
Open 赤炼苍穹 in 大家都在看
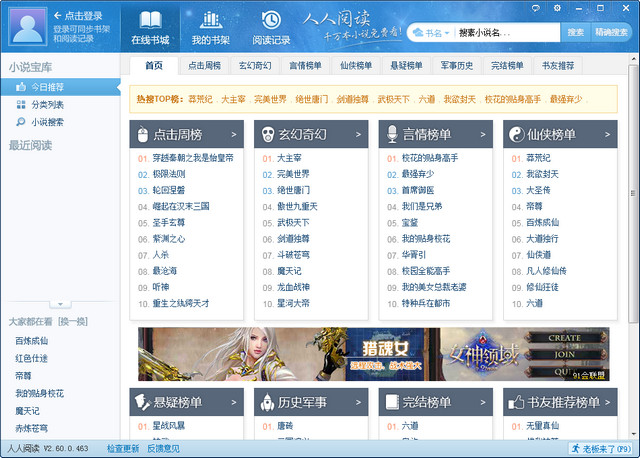tap(31, 428)
